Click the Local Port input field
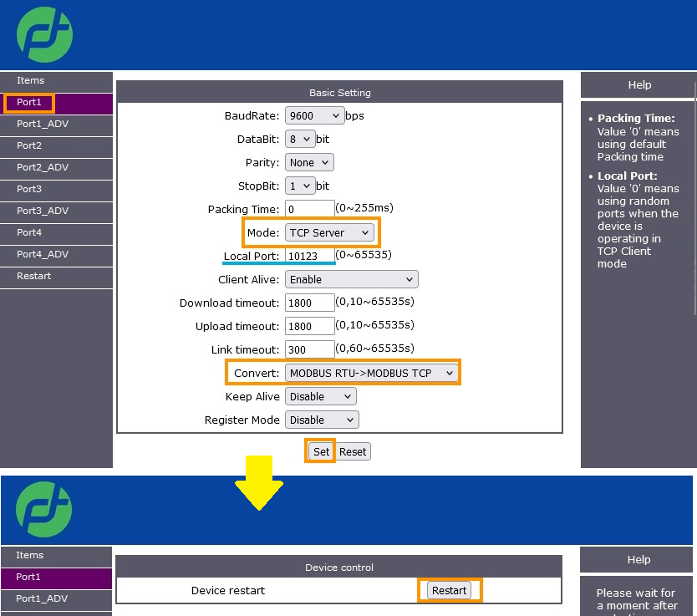Screen dimensions: 697x616 coord(309,256)
